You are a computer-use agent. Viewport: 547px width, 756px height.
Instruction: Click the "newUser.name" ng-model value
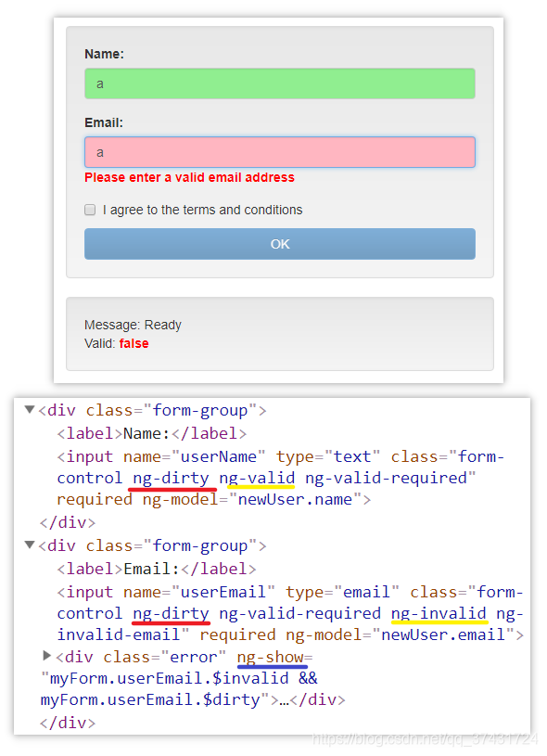(x=295, y=499)
